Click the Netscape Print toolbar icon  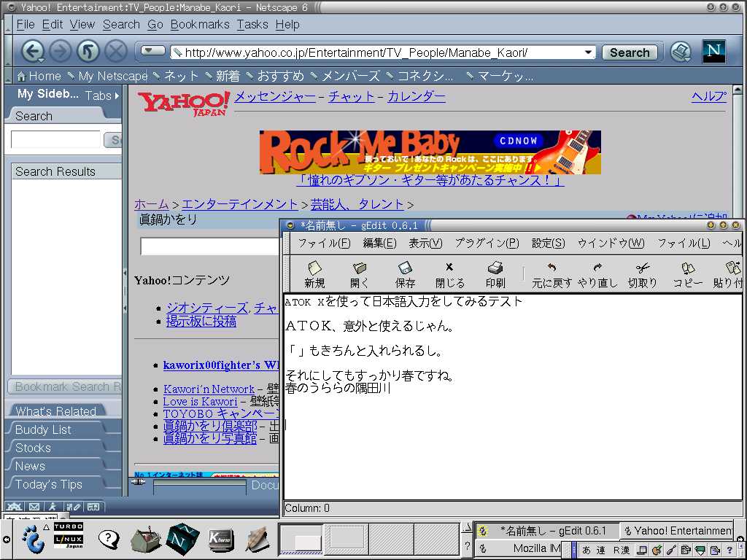coord(681,52)
